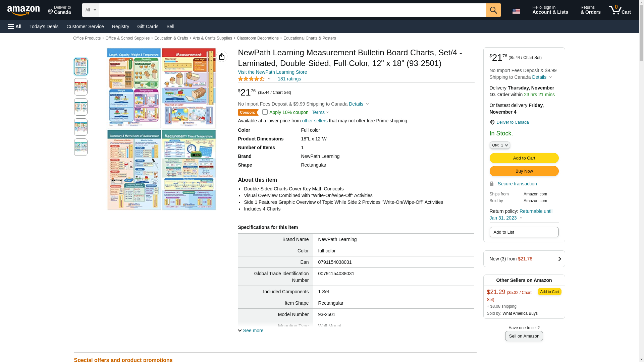Expand See more specifications
Screen dimensions: 644x362
(251, 330)
